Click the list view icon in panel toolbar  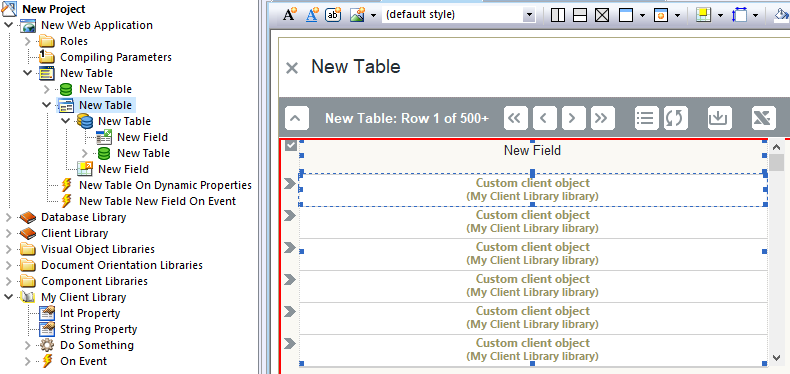pyautogui.click(x=646, y=118)
